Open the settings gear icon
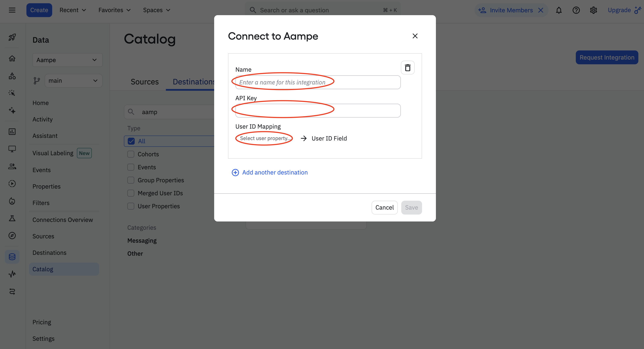This screenshot has width=644, height=349. [593, 10]
